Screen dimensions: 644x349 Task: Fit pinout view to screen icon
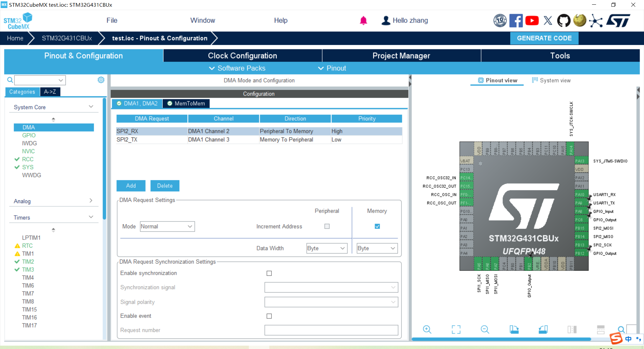tap(456, 329)
